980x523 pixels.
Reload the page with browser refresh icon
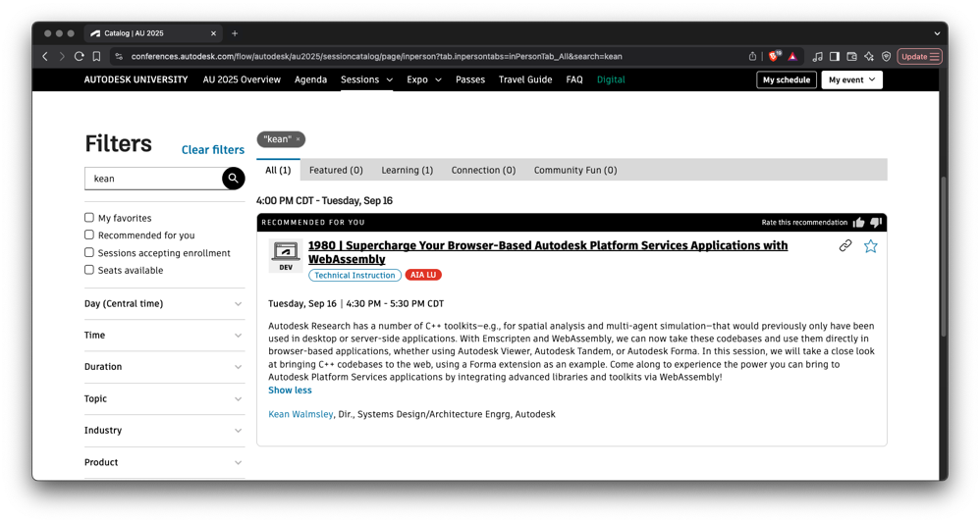[x=79, y=57]
